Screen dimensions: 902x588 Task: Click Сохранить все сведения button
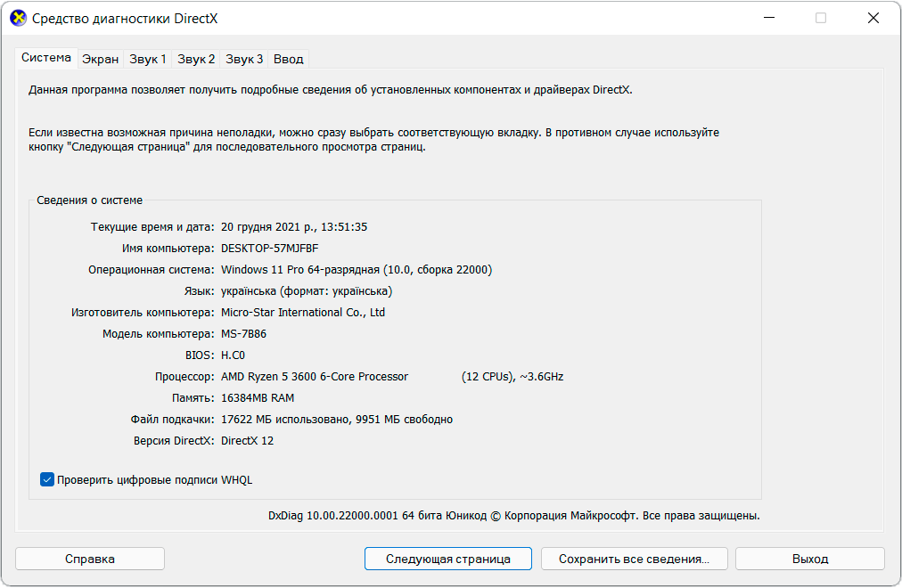(633, 559)
